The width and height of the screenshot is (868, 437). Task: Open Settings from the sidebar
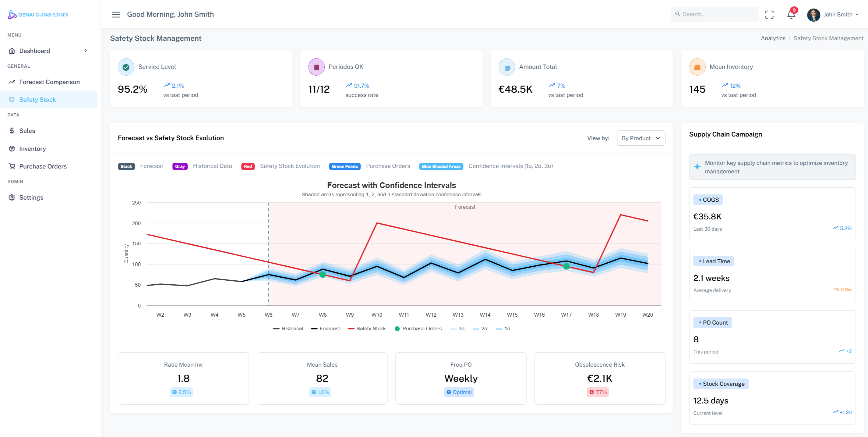click(x=31, y=197)
